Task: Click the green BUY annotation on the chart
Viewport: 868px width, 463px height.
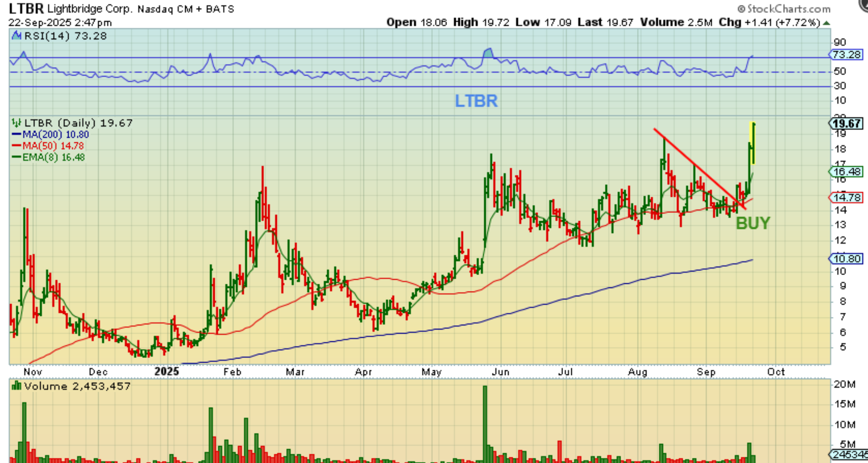Action: (753, 223)
